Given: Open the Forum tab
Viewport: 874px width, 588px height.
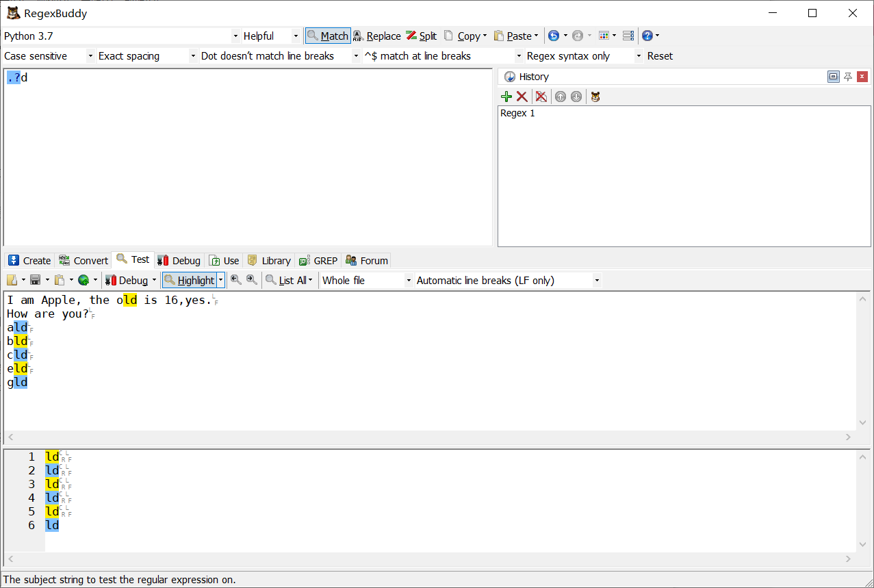Looking at the screenshot, I should click(x=367, y=260).
